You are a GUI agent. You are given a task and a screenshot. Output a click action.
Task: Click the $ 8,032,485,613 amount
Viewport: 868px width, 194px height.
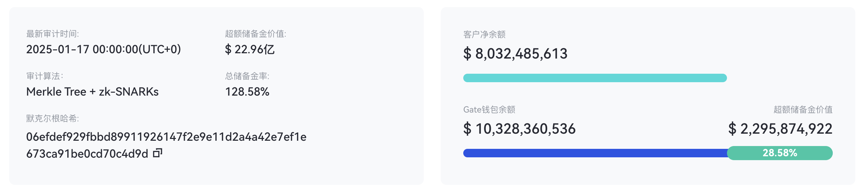coord(515,54)
